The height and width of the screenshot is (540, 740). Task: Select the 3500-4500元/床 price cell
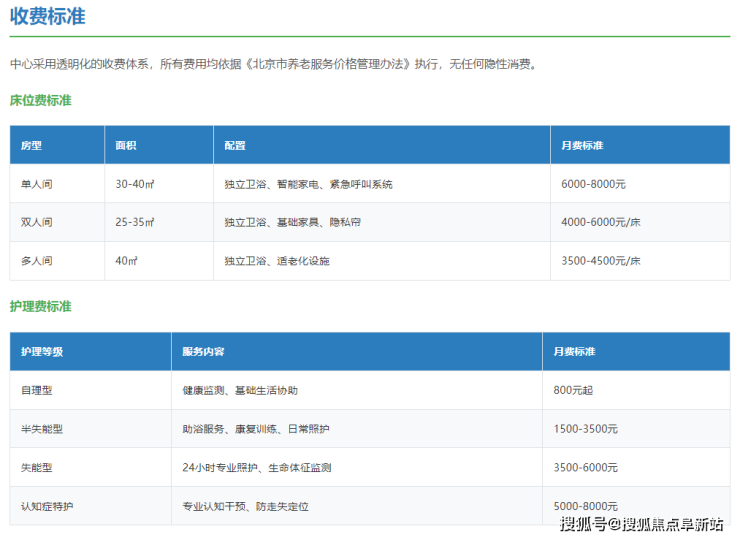point(601,261)
